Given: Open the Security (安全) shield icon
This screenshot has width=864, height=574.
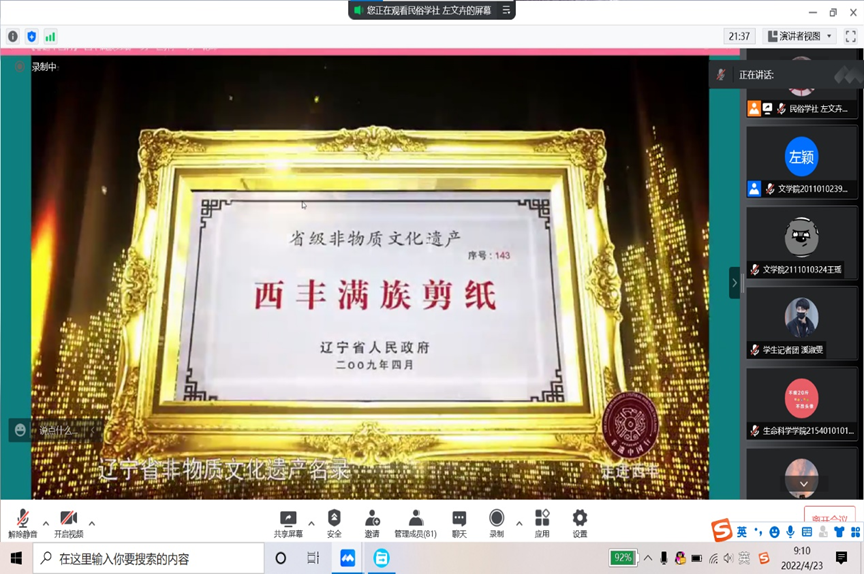Looking at the screenshot, I should [334, 519].
